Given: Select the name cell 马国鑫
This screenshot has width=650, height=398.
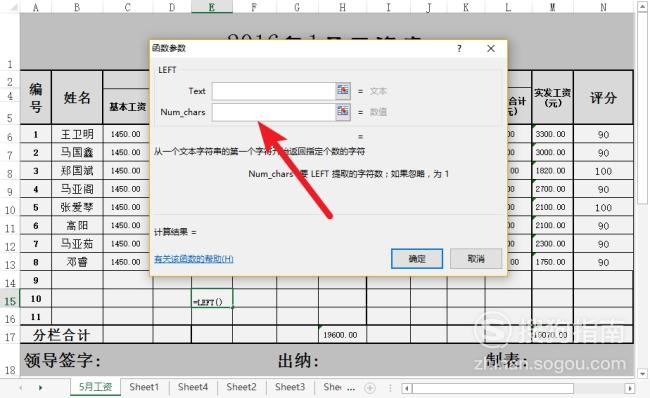Looking at the screenshot, I should (x=77, y=153).
